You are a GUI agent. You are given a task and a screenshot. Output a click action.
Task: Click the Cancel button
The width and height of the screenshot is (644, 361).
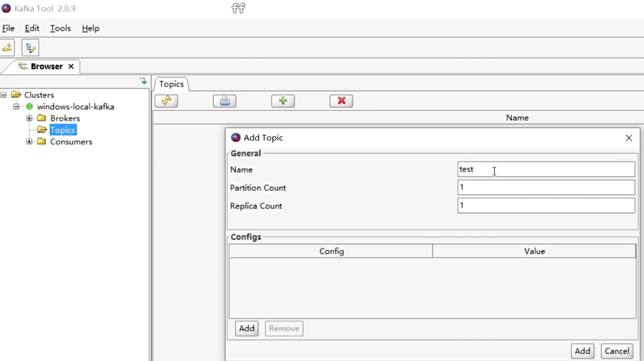tap(617, 351)
